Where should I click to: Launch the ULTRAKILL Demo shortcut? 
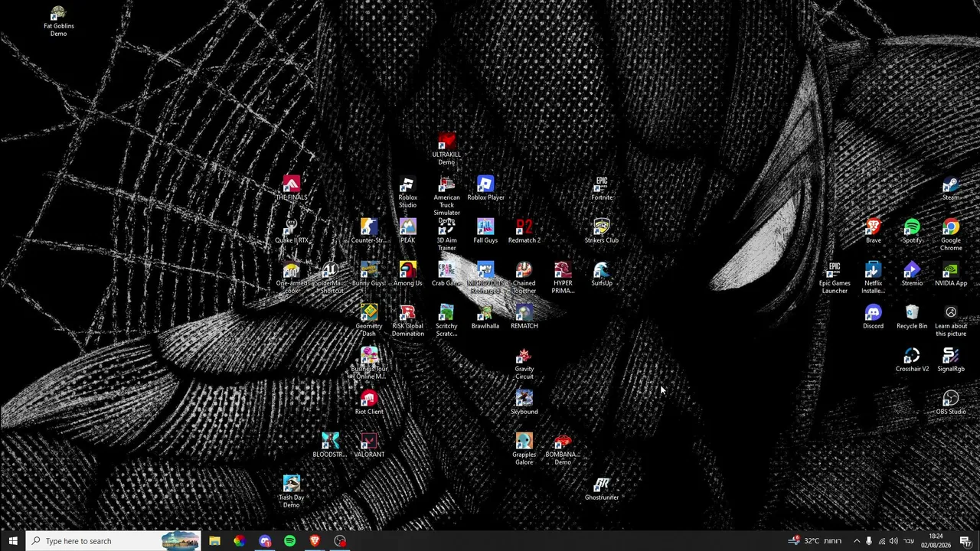point(446,150)
